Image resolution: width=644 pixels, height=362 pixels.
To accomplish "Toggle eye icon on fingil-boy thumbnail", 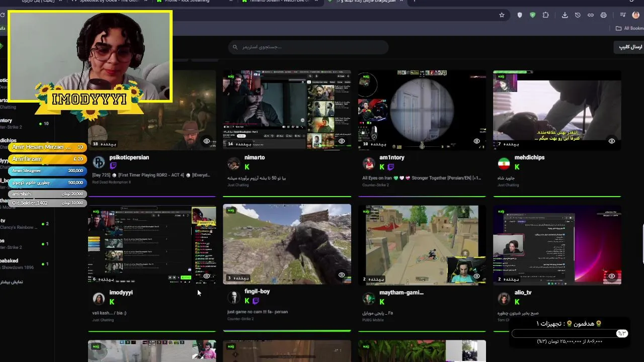I will (x=342, y=275).
